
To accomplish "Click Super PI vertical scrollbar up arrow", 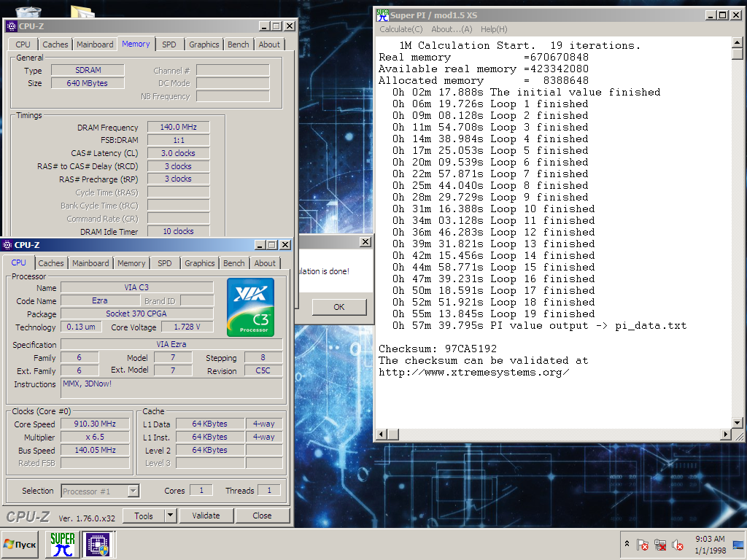I will pos(737,42).
